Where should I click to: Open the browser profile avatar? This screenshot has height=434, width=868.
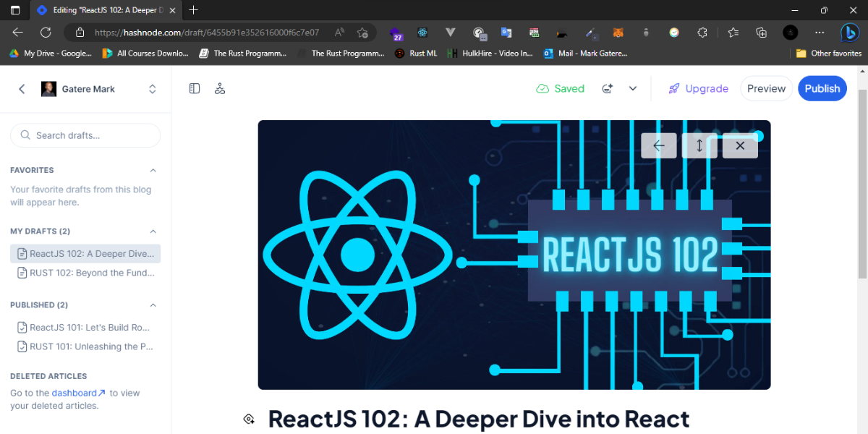click(x=791, y=33)
